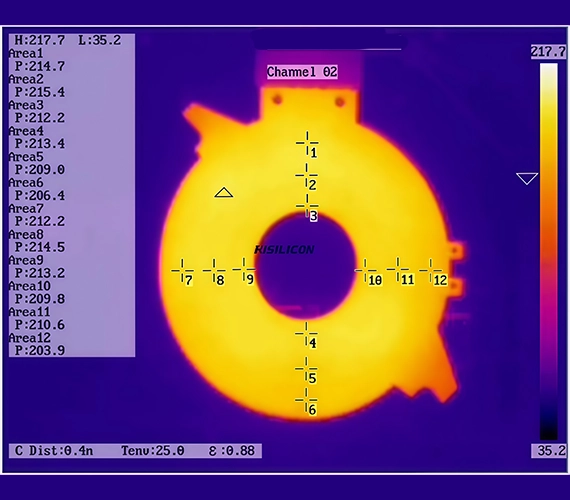Click the P:214.7 value
Screen dimensions: 570x500
(39, 66)
